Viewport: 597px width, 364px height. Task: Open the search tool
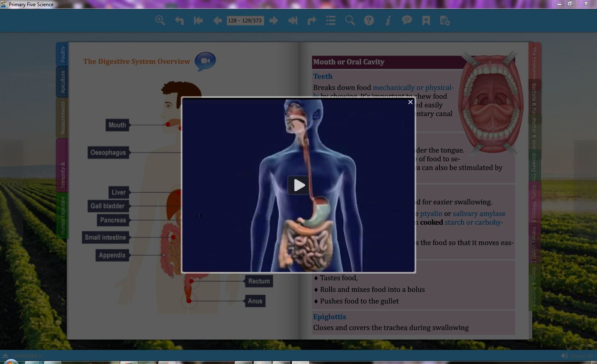(350, 21)
